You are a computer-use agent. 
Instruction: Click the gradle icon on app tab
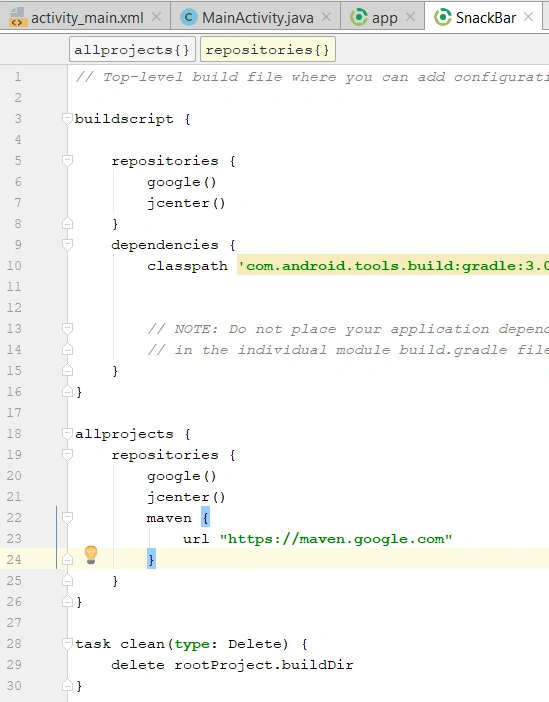coord(359,17)
